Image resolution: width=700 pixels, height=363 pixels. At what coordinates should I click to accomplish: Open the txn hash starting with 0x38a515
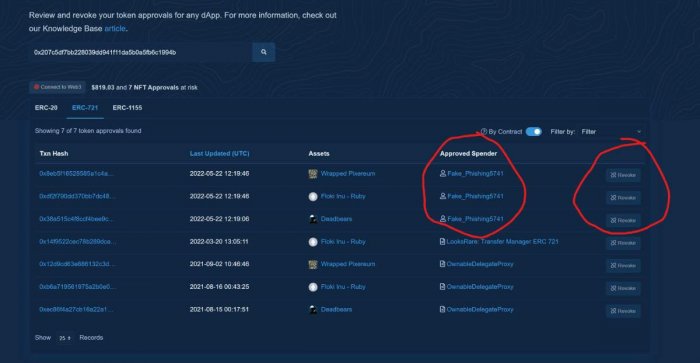[x=76, y=219]
